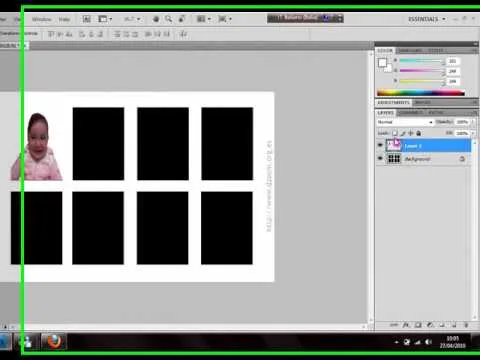Screen dimensions: 480x360
Task: Toggle Lock transparent pixels
Action: tap(395, 133)
